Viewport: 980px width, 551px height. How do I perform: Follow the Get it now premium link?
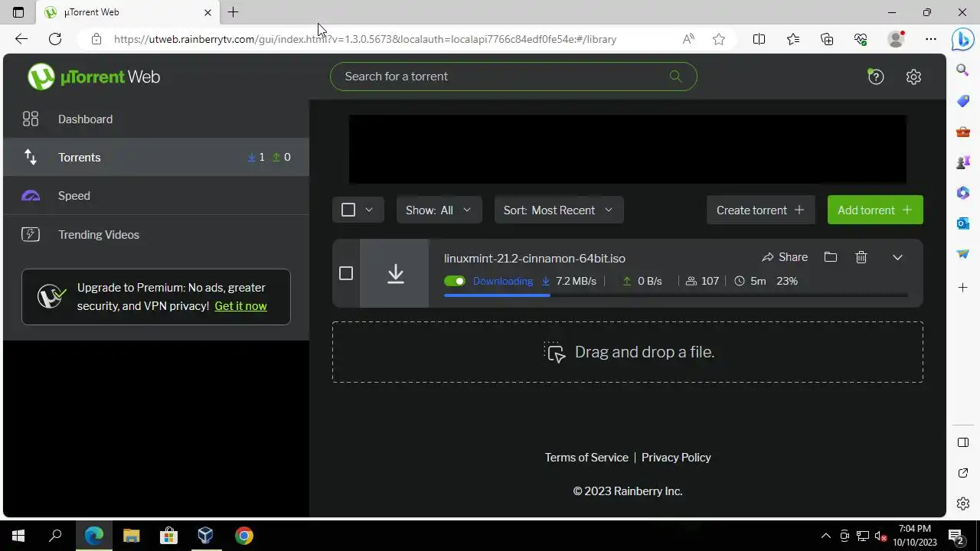pos(240,305)
